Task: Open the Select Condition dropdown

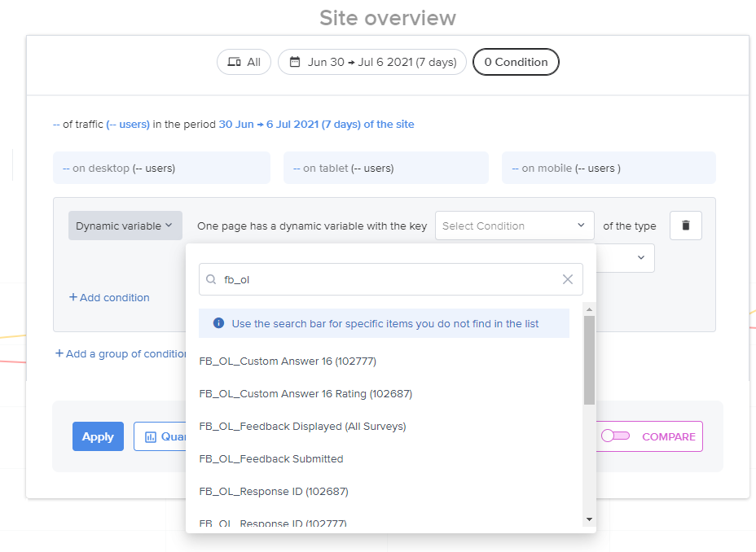Action: coord(514,226)
